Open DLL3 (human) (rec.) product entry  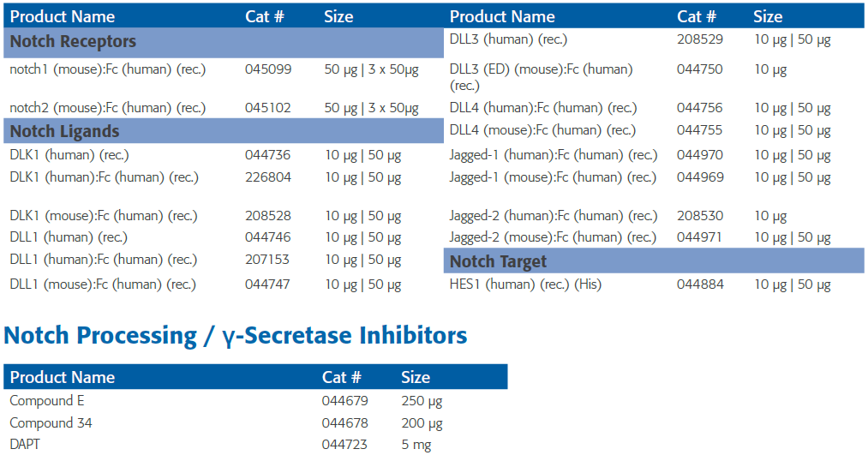point(508,40)
